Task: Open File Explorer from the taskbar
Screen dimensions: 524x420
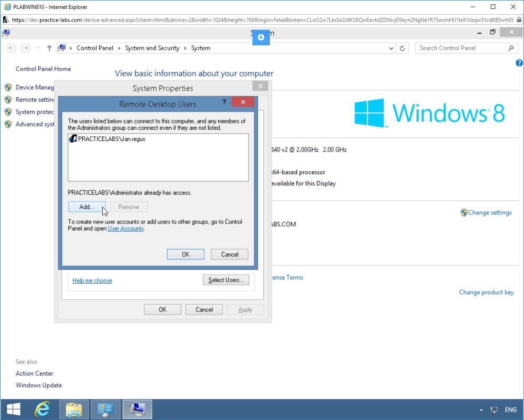Action: click(74, 409)
